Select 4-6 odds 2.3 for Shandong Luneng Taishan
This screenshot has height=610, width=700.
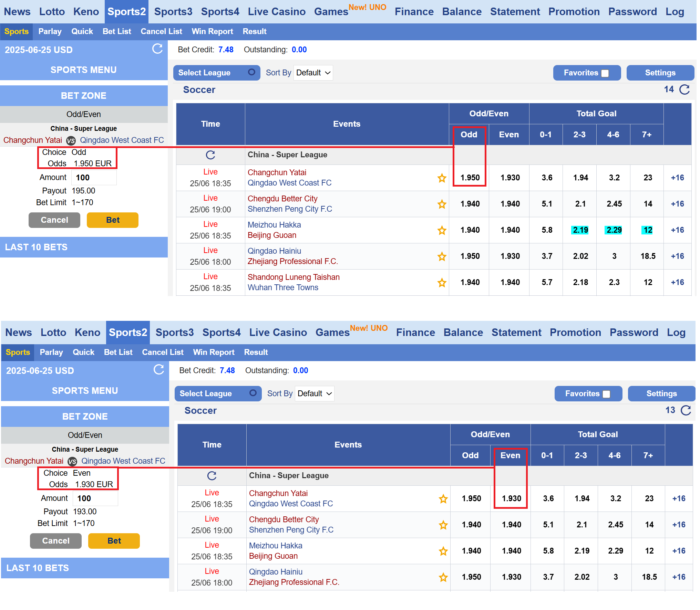click(614, 282)
